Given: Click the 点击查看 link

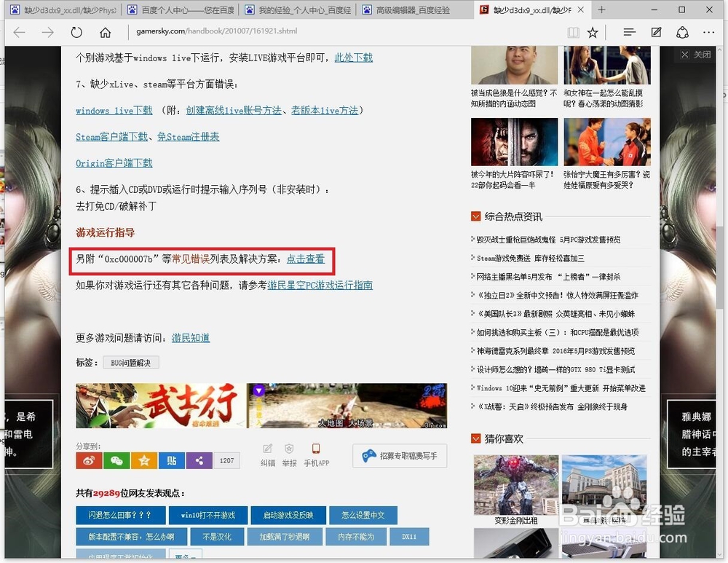Looking at the screenshot, I should 305,259.
